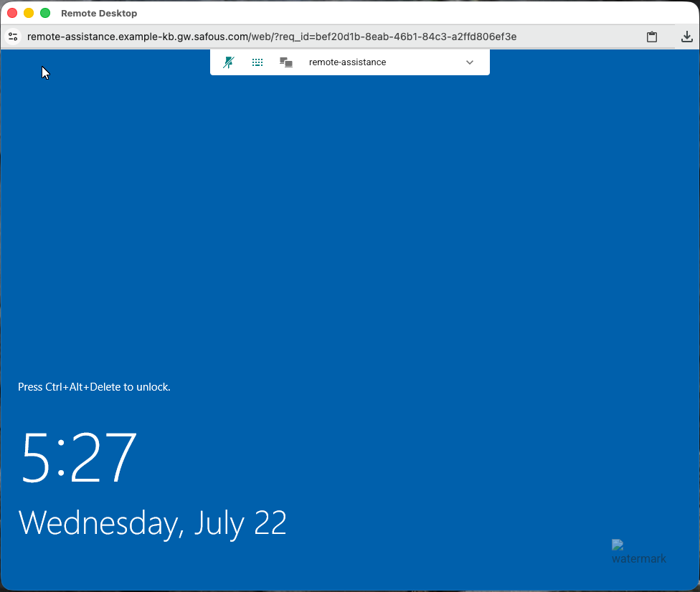Screen dimensions: 700x592
Task: Click the download icon in address bar
Action: (686, 37)
